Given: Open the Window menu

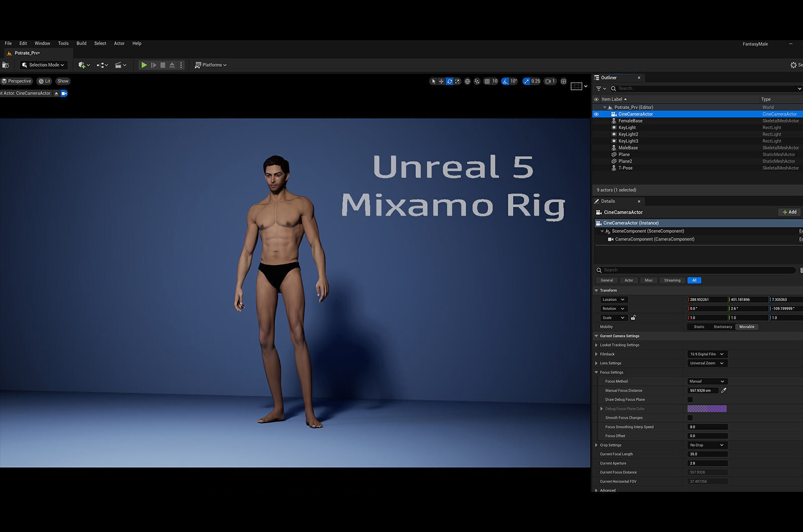Looking at the screenshot, I should 42,43.
